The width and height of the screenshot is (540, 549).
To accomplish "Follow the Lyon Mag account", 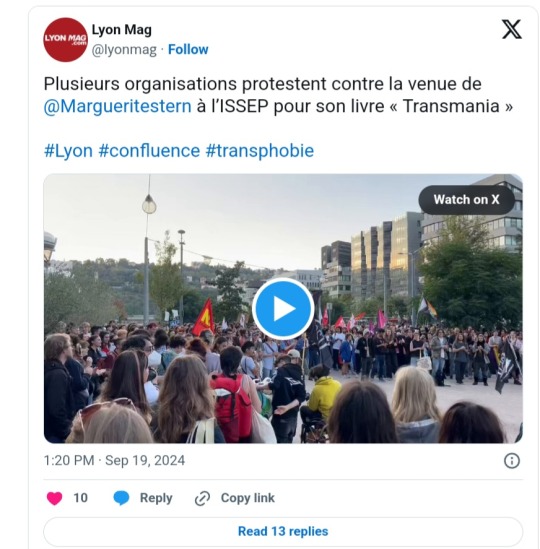I will point(188,49).
